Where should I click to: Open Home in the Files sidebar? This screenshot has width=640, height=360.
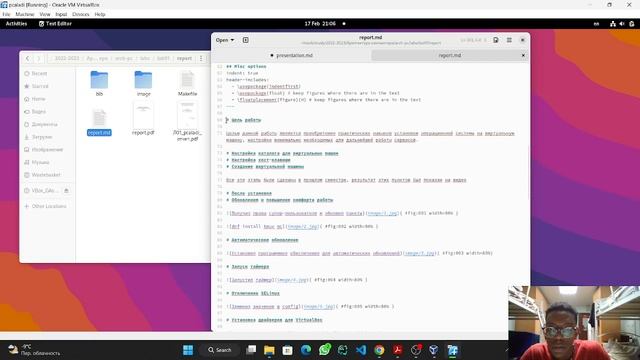(x=38, y=99)
